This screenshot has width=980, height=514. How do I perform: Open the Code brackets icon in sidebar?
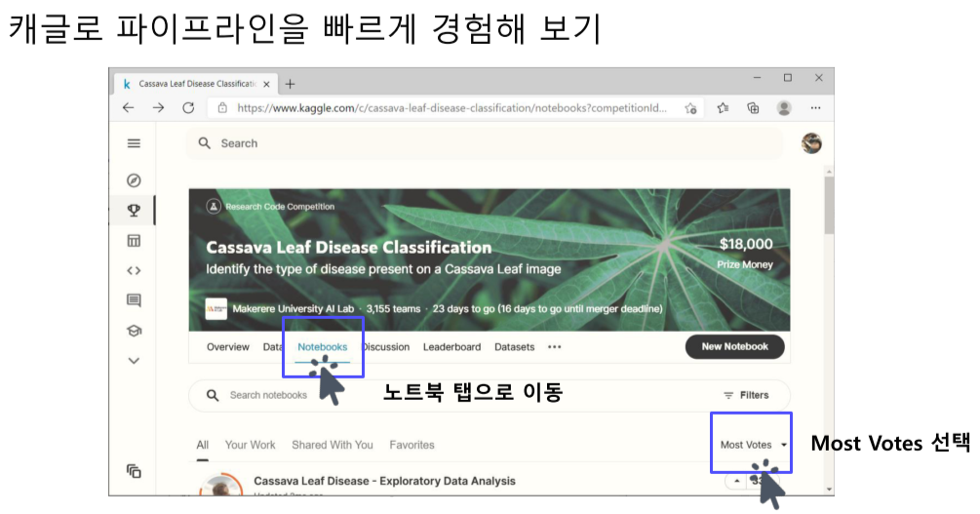click(134, 271)
